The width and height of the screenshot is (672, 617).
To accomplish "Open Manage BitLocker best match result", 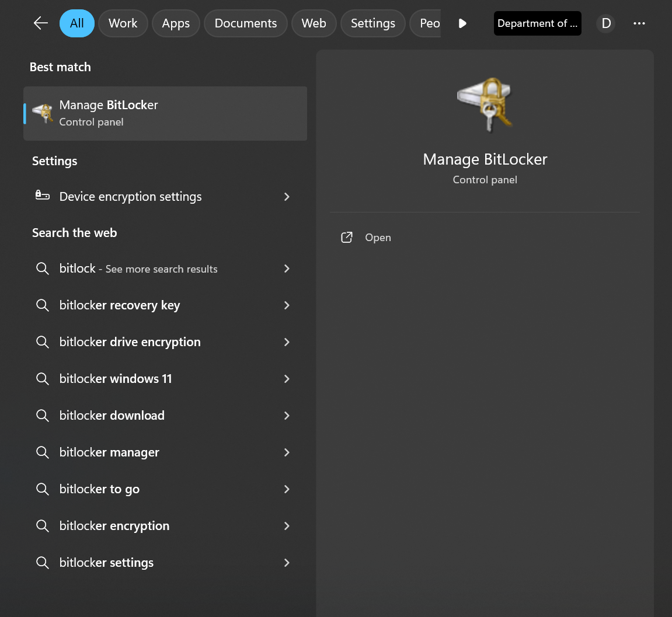I will [x=165, y=114].
